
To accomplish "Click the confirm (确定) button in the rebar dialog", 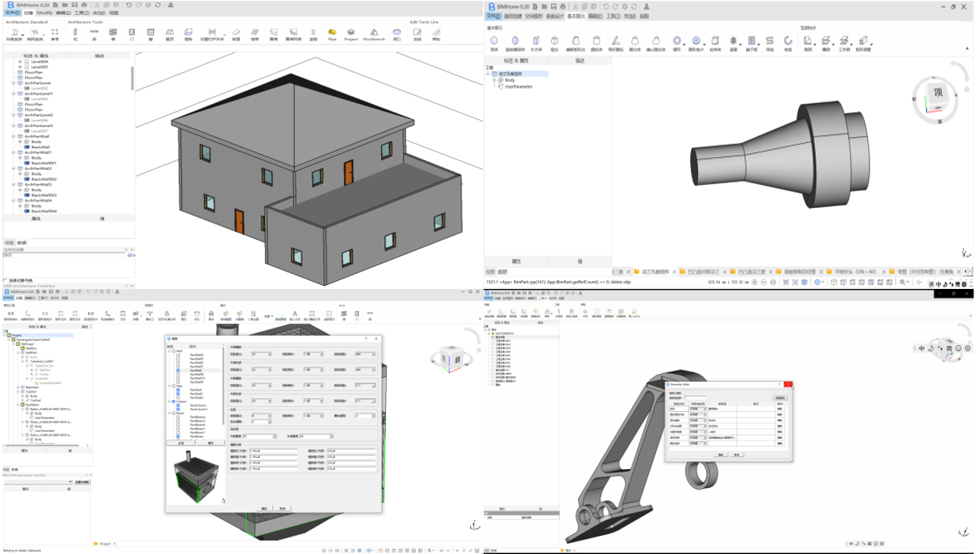I will tap(264, 508).
